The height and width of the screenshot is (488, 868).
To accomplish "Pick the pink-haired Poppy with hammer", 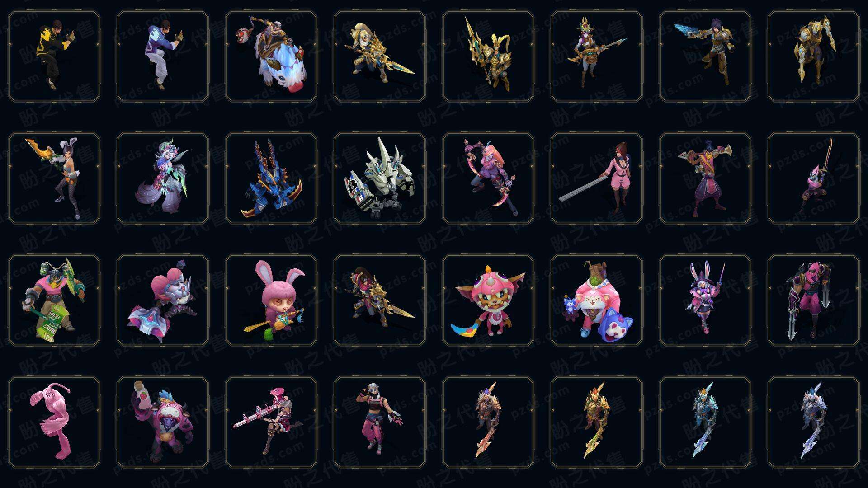I will (x=163, y=300).
